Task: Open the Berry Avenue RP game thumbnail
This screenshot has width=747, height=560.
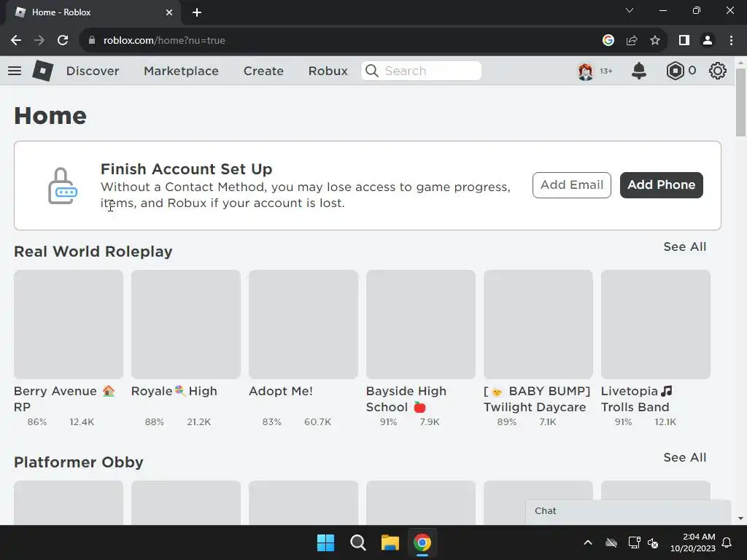Action: point(69,324)
